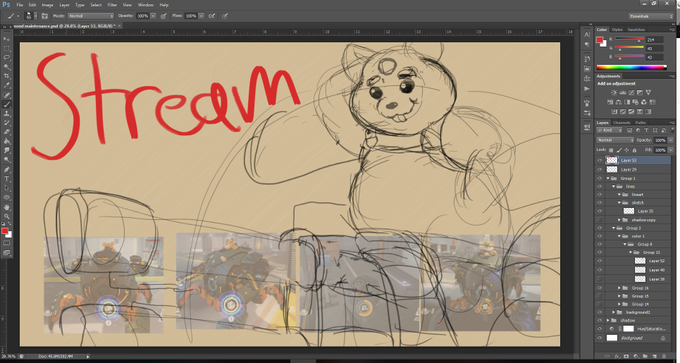Viewport: 680px width, 363px height.
Task: Click the layer Opacity percentage field
Action: pos(660,140)
